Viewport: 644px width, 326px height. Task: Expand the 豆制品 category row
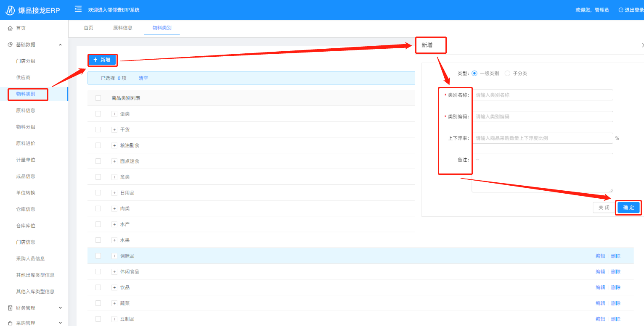[x=114, y=319]
